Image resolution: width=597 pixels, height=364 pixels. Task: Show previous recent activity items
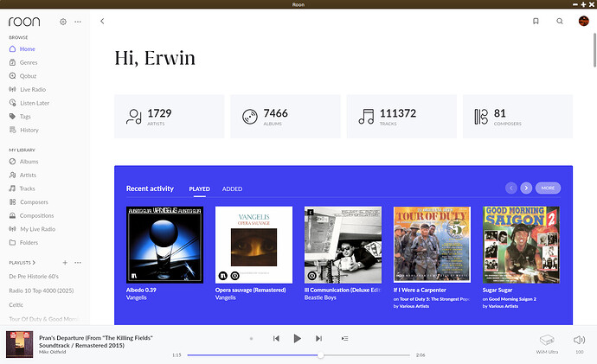point(511,188)
